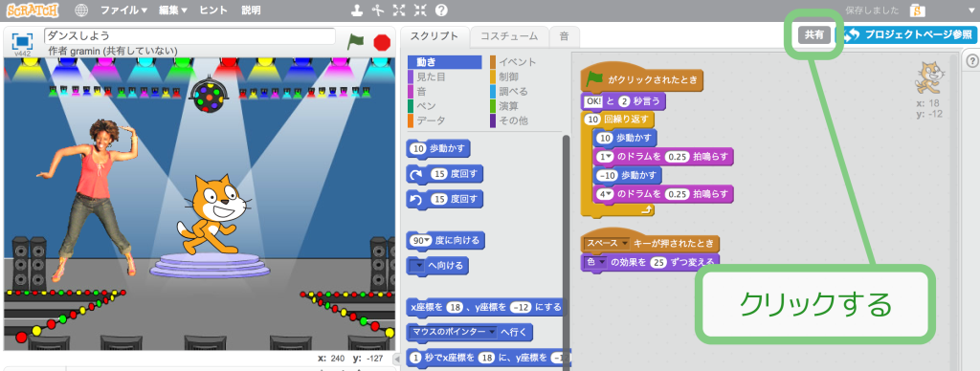The width and height of the screenshot is (980, 371).
Task: Select the Grow sprite tool
Action: point(399,10)
